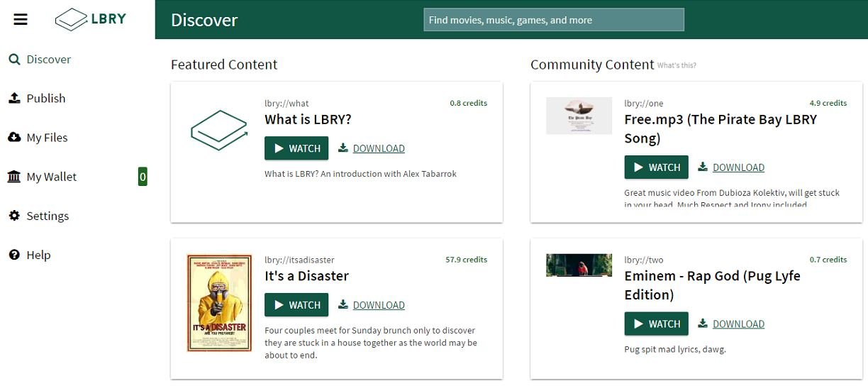
Task: Download It's a Disaster via text link
Action: pos(379,305)
